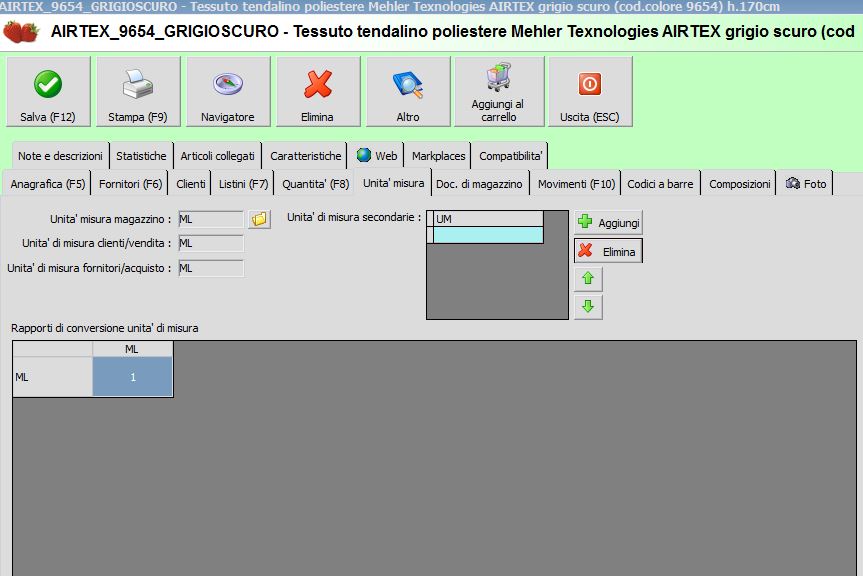
Task: Click the ML column header in conversion table
Action: [132, 349]
